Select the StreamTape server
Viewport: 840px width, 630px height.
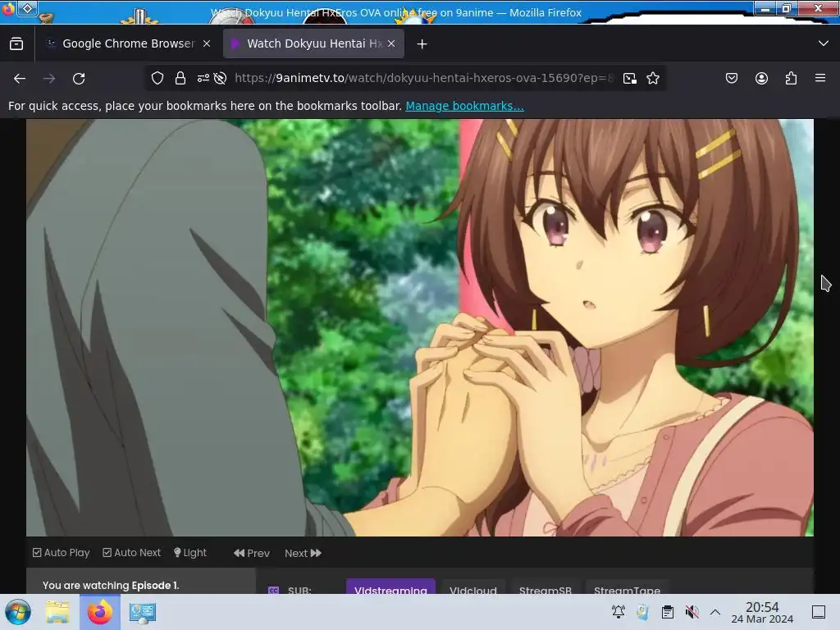(627, 587)
